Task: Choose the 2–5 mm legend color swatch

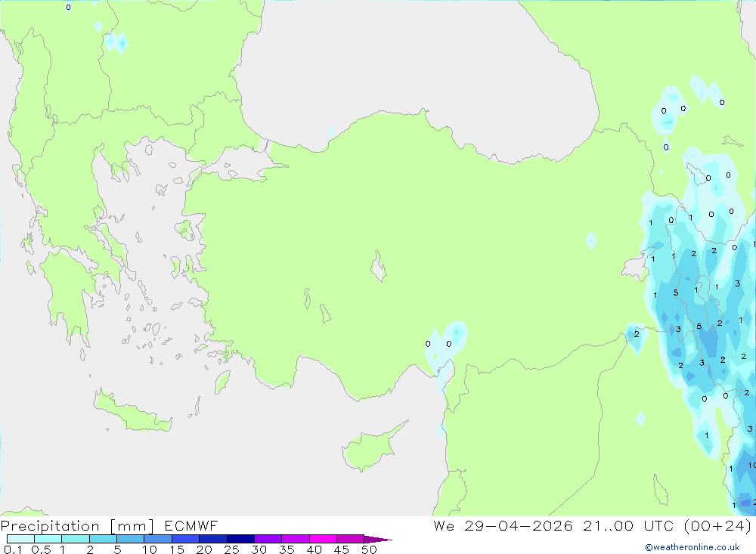Action: [103, 539]
